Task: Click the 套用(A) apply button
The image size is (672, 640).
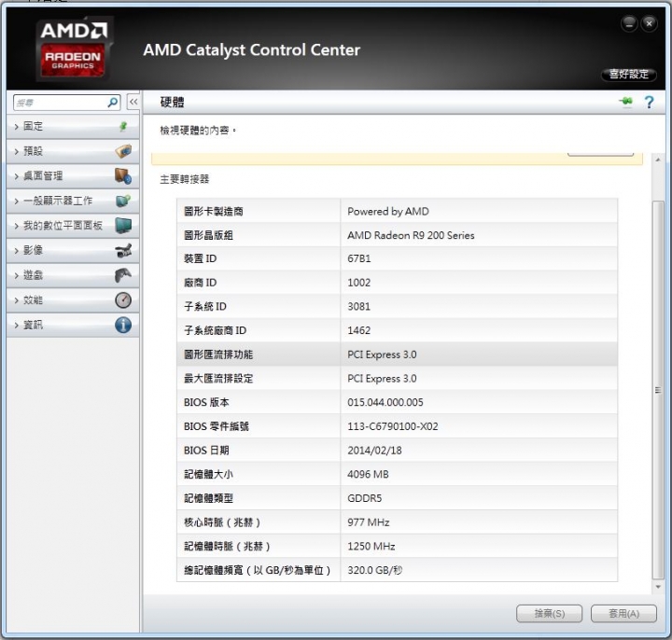Action: [x=623, y=614]
